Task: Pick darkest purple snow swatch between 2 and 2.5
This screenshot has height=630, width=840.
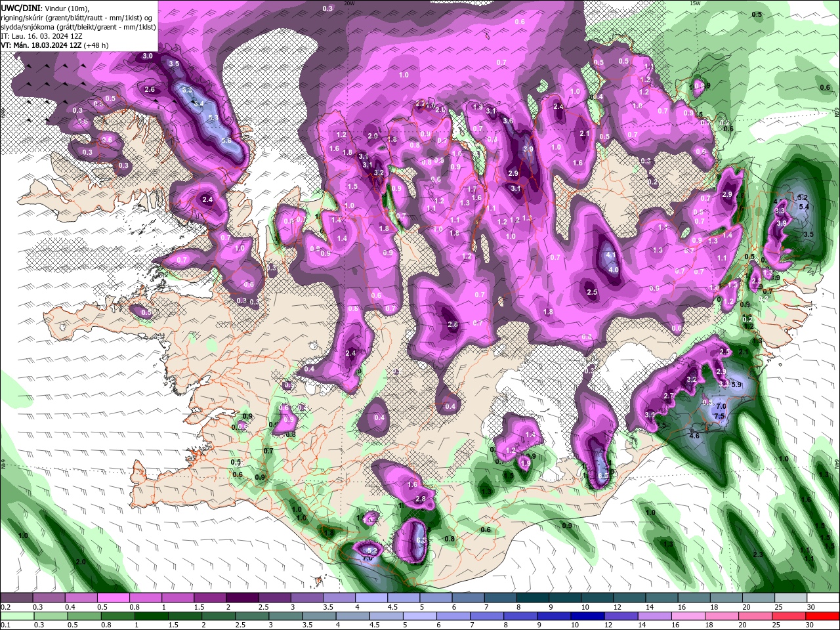Action: (x=242, y=598)
